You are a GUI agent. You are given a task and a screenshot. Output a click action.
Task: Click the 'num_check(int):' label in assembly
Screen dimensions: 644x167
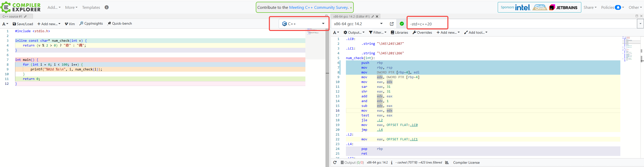[x=360, y=58]
